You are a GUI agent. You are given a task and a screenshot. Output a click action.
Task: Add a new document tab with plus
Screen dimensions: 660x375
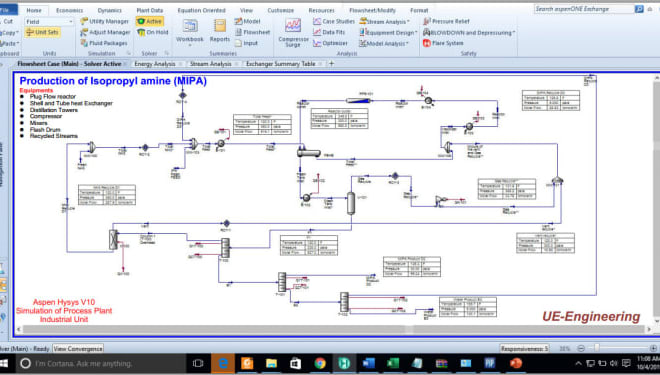pos(331,64)
